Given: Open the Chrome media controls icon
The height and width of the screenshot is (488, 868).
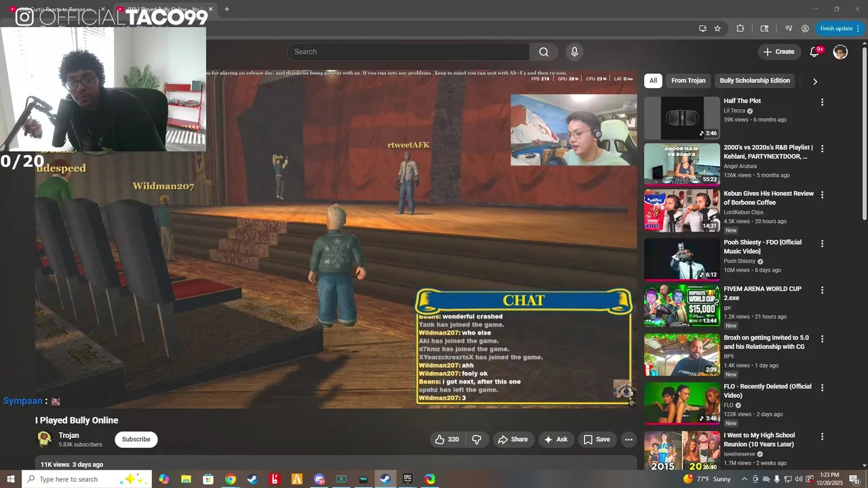Looking at the screenshot, I should [x=789, y=28].
